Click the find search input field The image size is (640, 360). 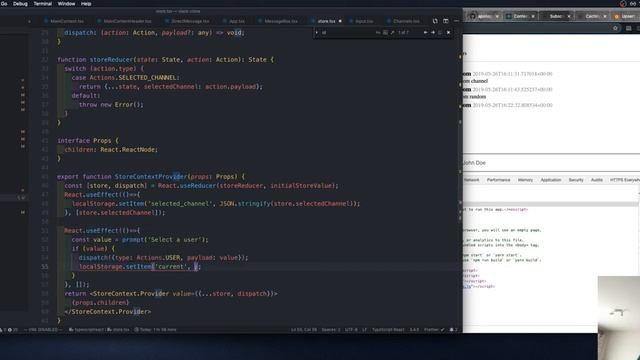[347, 32]
